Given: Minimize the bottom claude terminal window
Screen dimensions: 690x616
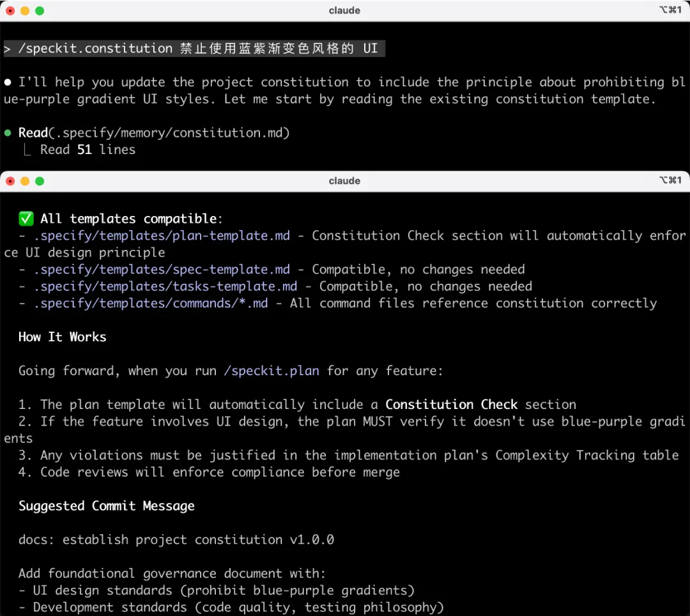Looking at the screenshot, I should pos(25,181).
